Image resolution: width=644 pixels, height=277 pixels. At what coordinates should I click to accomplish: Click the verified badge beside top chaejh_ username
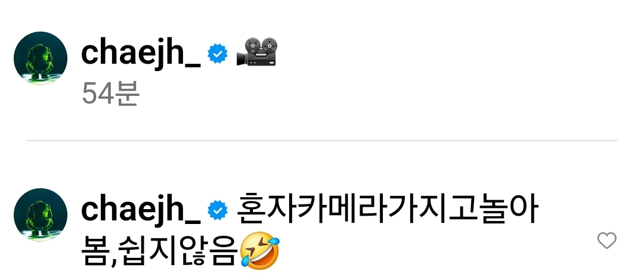(x=218, y=54)
